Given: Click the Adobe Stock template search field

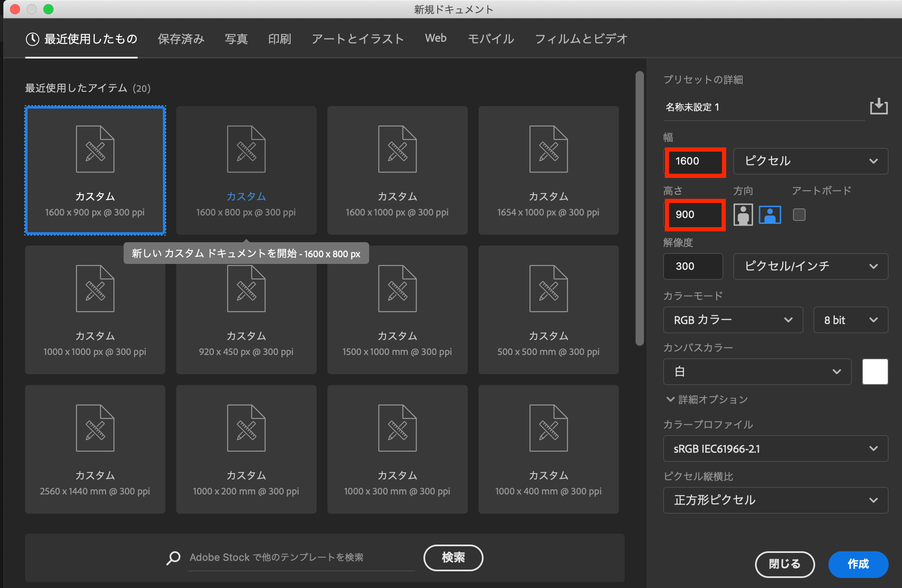Looking at the screenshot, I should [301, 558].
